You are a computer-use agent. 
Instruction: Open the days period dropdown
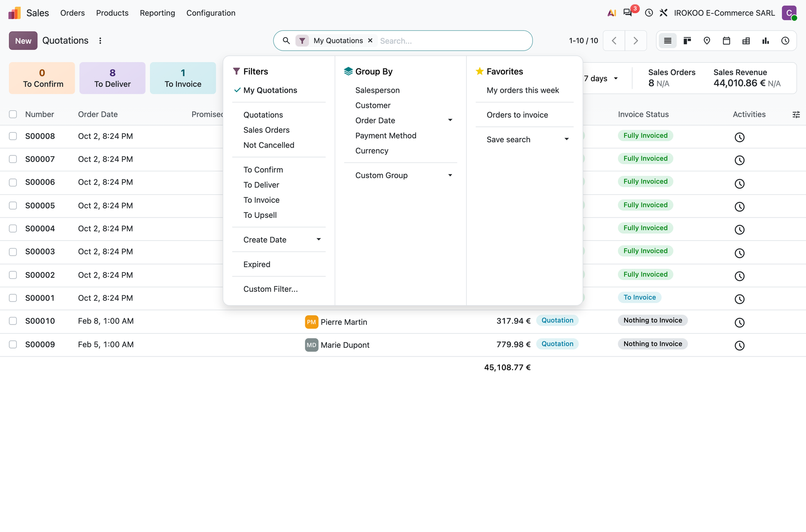pyautogui.click(x=601, y=79)
